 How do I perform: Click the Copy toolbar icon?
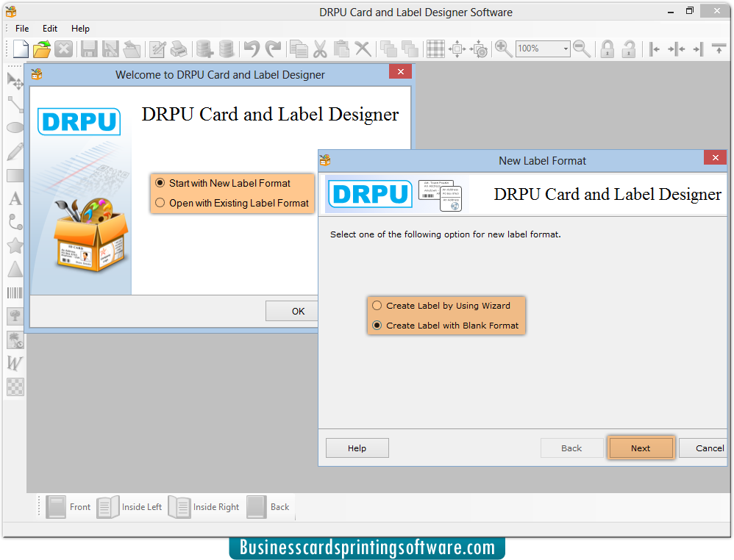pyautogui.click(x=299, y=49)
